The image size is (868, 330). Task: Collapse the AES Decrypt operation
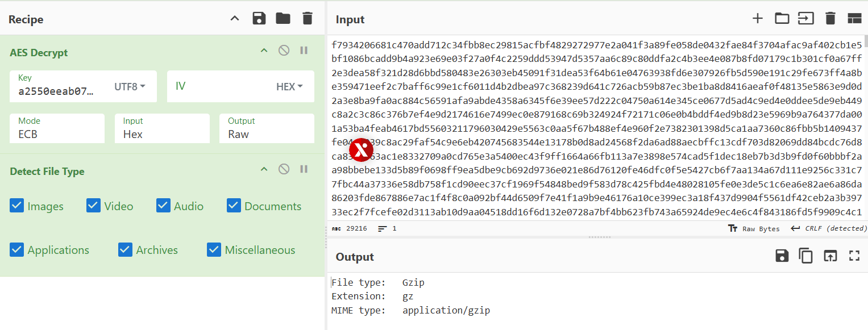[x=264, y=51]
